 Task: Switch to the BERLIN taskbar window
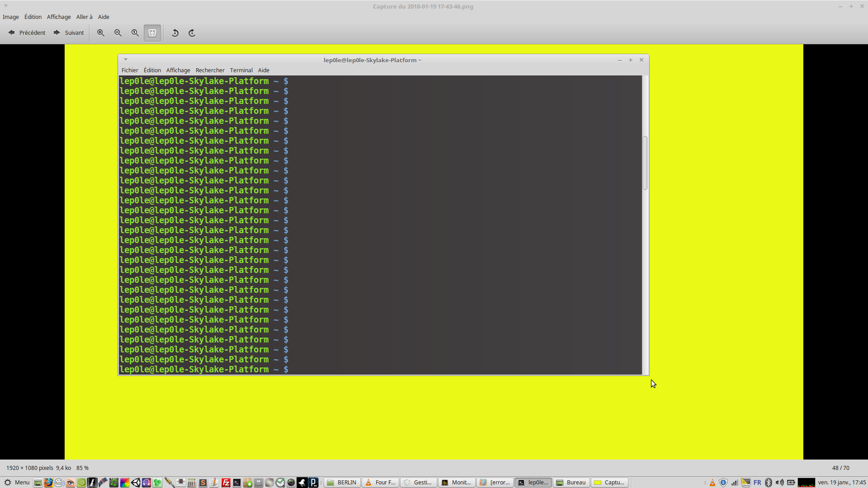pos(342,483)
